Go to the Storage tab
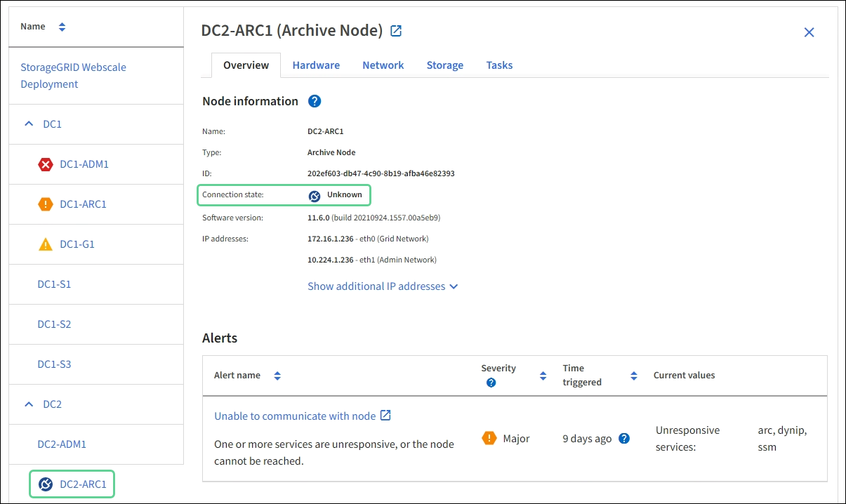The width and height of the screenshot is (846, 504). (444, 65)
